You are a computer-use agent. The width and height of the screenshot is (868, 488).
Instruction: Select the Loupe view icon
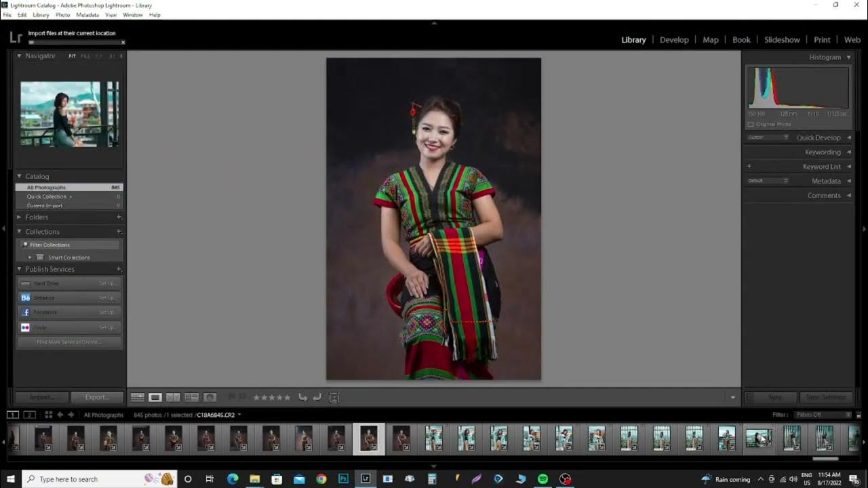(155, 397)
